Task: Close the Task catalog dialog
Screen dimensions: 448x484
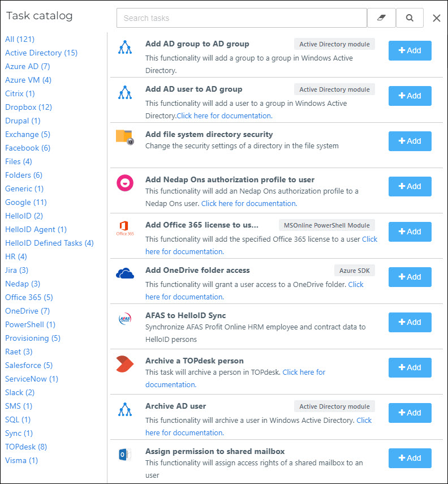Action: pos(436,18)
